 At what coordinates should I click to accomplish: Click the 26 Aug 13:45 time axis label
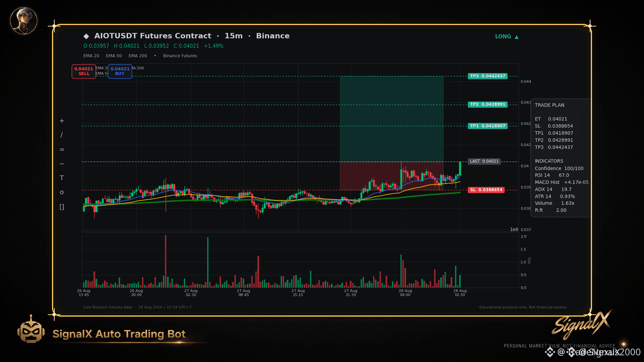coord(84,293)
